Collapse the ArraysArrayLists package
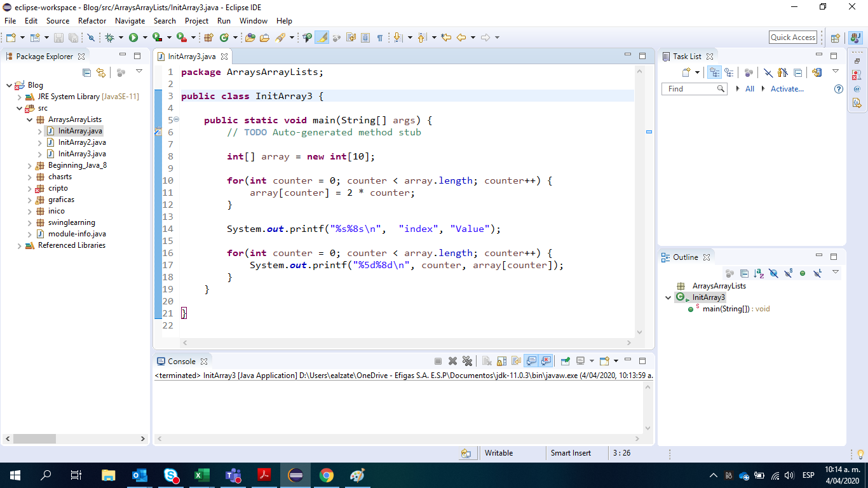The width and height of the screenshot is (868, 488). 28,119
